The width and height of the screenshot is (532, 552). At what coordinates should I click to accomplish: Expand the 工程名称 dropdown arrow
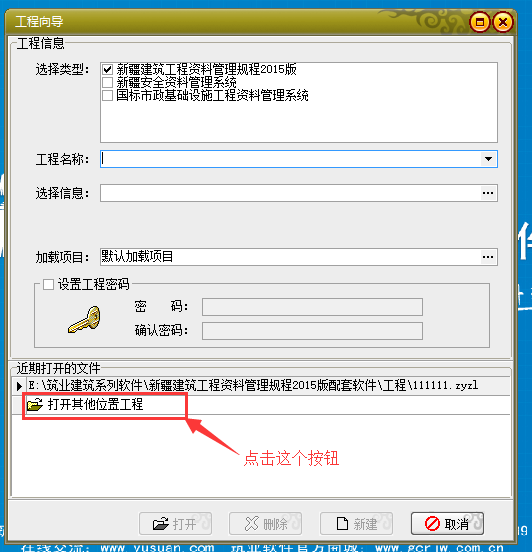click(488, 159)
